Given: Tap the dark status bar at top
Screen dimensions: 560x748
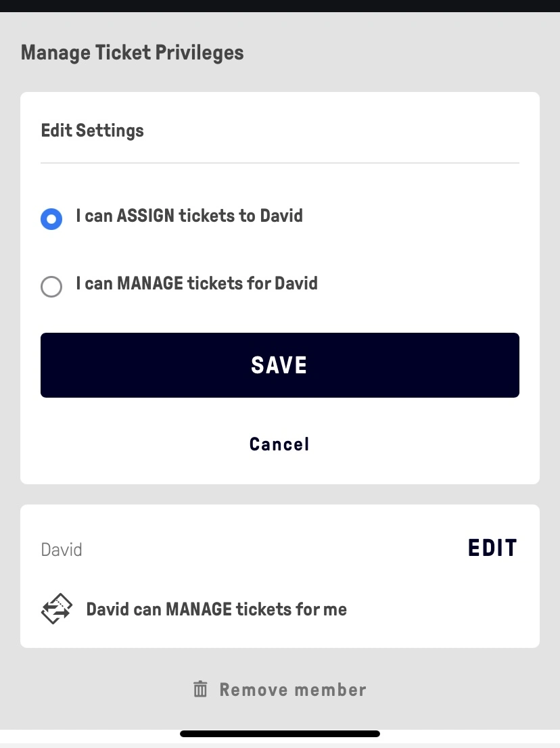Looking at the screenshot, I should tap(280, 5).
